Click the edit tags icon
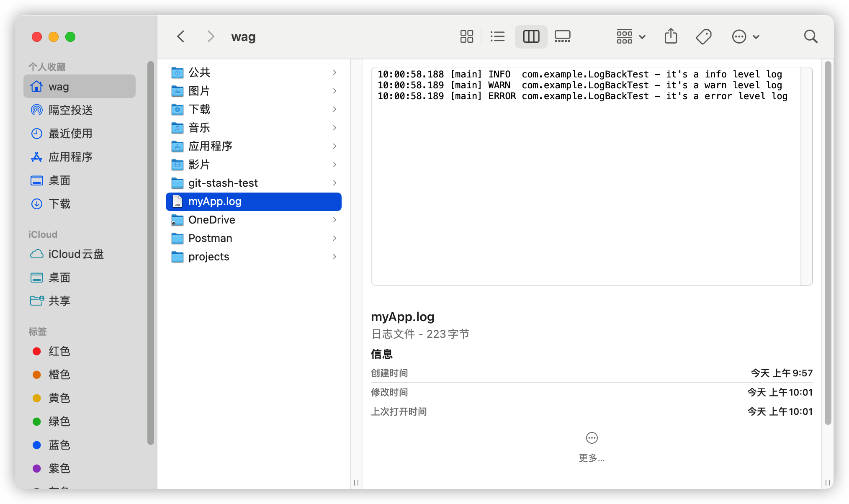Image resolution: width=849 pixels, height=504 pixels. point(704,37)
